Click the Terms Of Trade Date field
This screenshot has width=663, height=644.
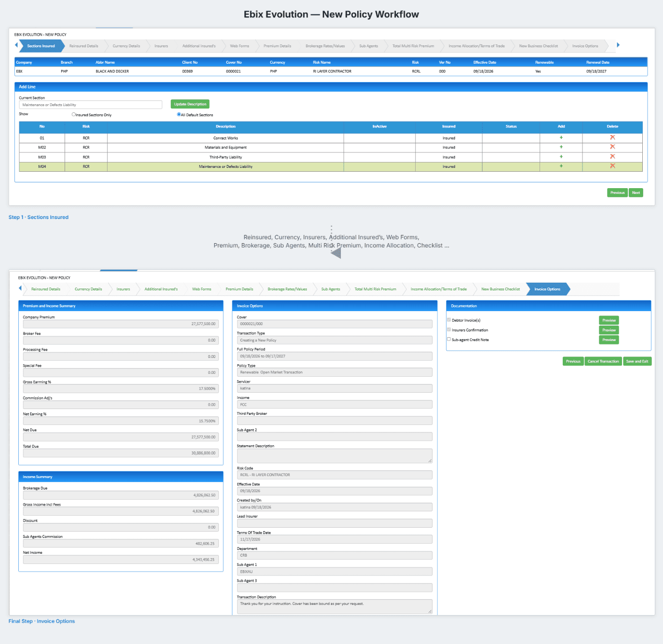coord(335,539)
